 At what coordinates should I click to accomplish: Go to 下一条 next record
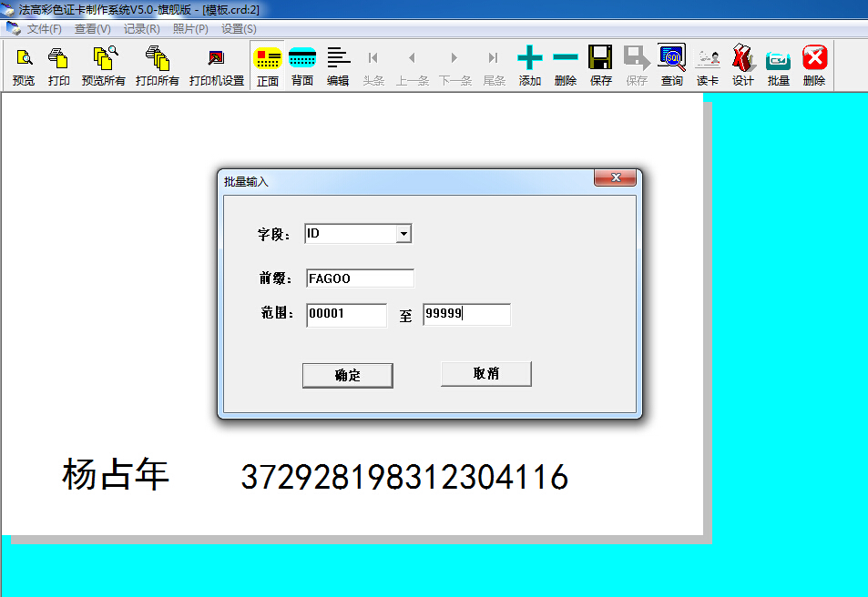(x=455, y=66)
